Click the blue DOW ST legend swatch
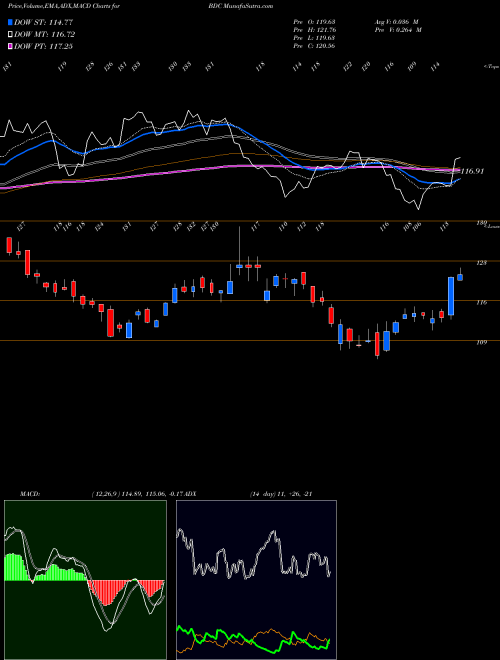Screen dimensions: 500x660 11,22
